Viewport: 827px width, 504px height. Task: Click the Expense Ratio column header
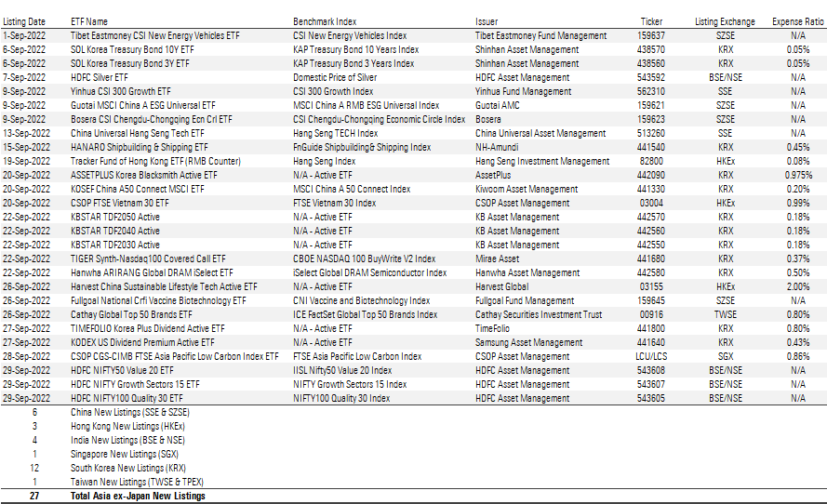(797, 20)
